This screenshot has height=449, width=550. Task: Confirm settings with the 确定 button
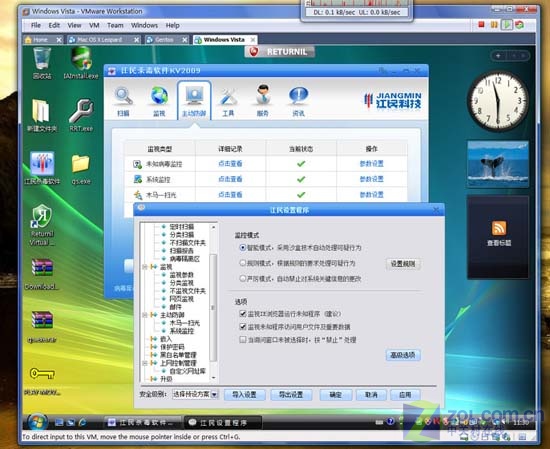click(336, 395)
